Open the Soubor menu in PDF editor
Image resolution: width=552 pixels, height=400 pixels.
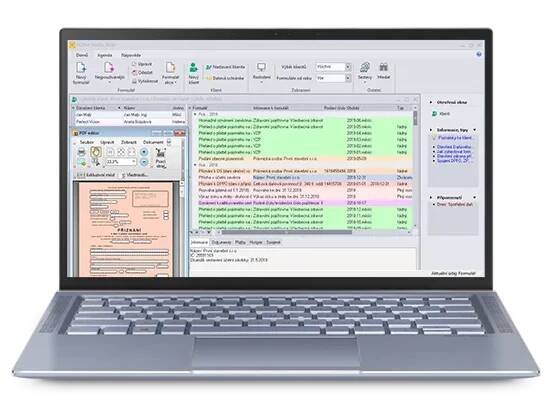(x=87, y=142)
